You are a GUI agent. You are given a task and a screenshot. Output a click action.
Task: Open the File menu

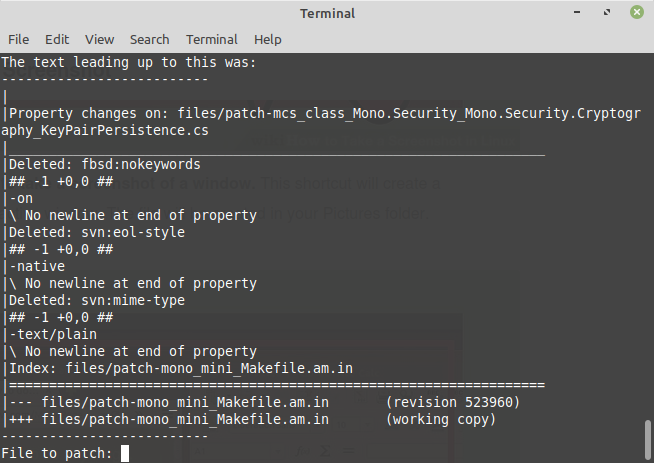tap(18, 40)
